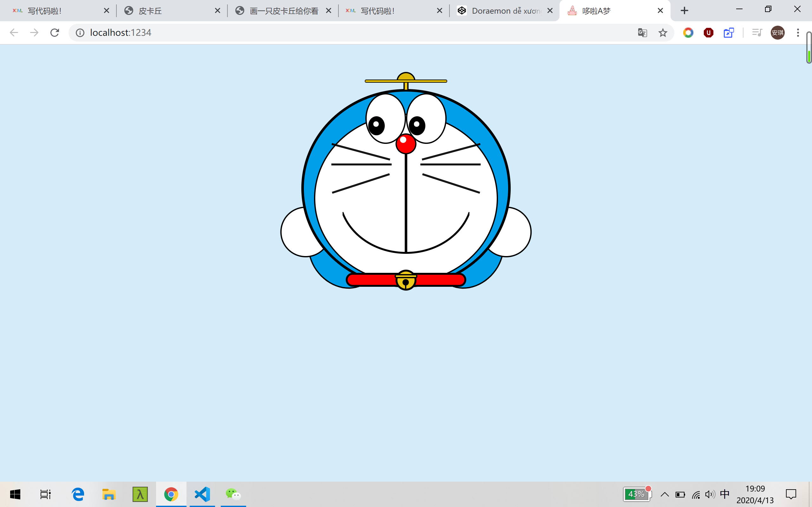Image resolution: width=812 pixels, height=507 pixels.
Task: Switch to the Doraemon CodePen tab
Action: coord(500,11)
